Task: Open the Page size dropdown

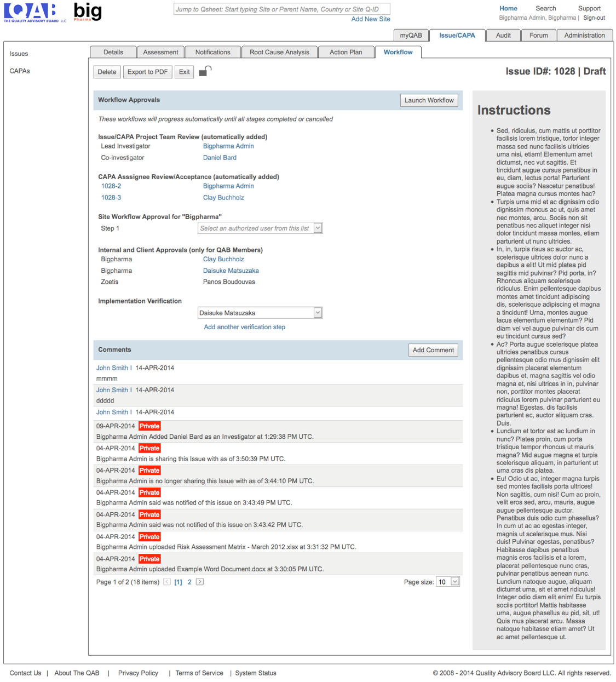Action: point(454,582)
